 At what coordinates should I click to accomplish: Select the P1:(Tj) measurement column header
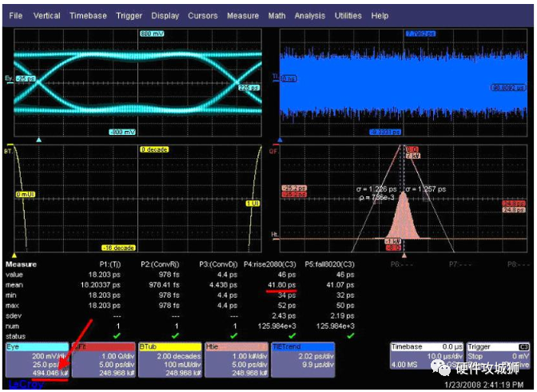coord(110,264)
